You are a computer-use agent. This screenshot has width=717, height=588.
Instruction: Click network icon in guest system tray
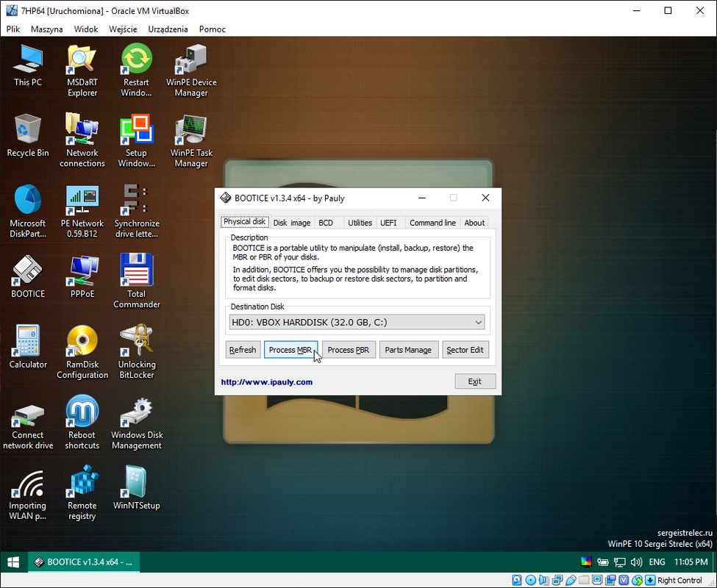(x=620, y=562)
